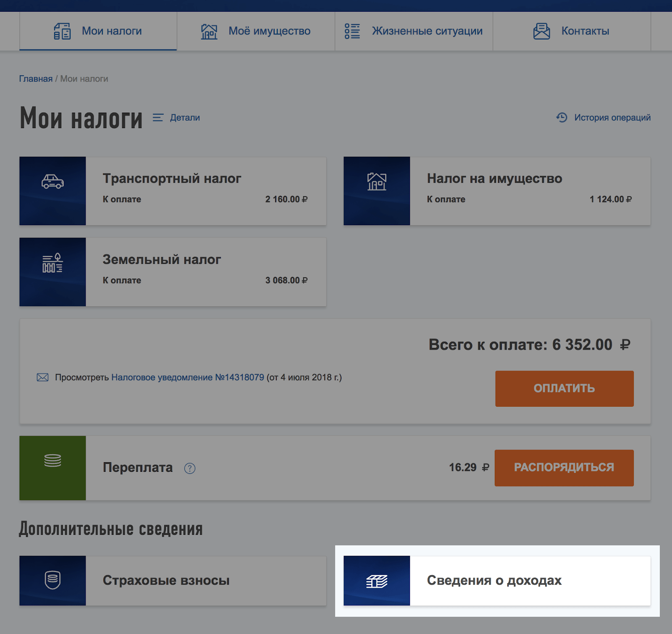The height and width of the screenshot is (634, 672).
Task: Click the Дополнительные сведения heading
Action: point(111,529)
